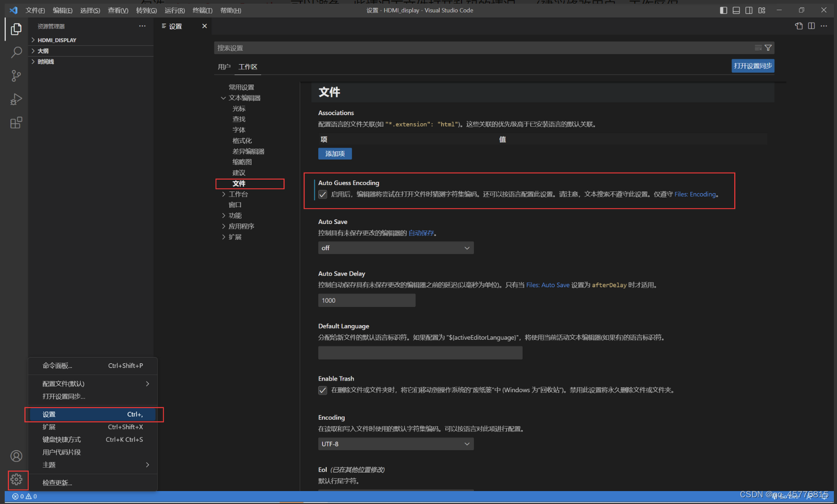Open the 终端(T) menu

(x=202, y=10)
